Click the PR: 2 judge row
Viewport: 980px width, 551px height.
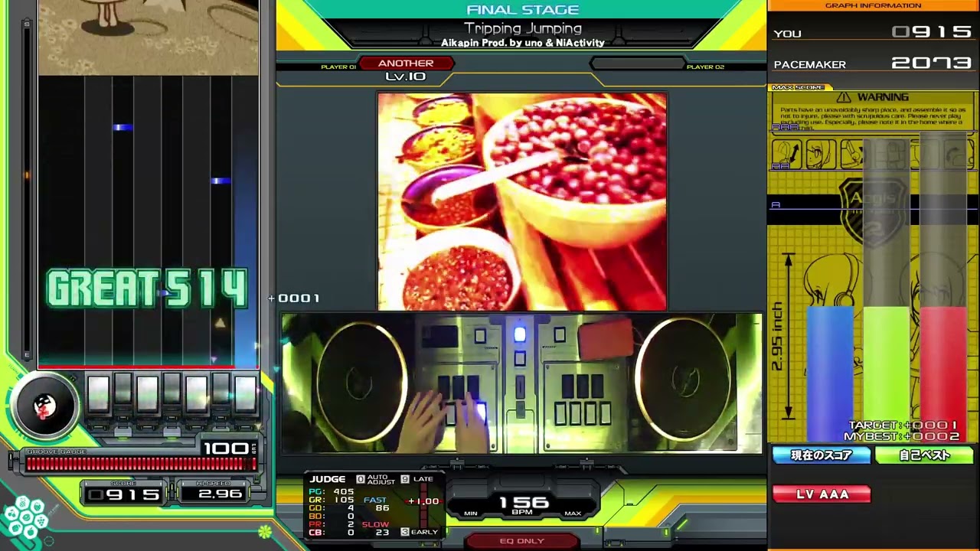332,524
